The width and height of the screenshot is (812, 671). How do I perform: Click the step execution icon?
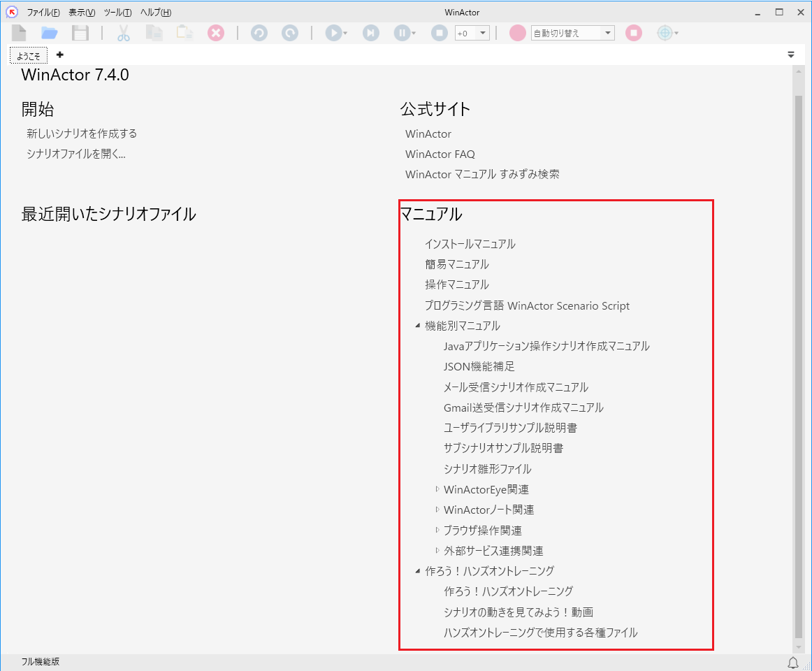coord(371,33)
